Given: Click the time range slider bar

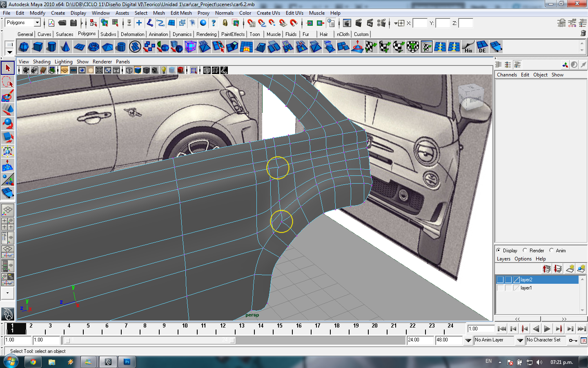Looking at the screenshot, I should pos(149,340).
